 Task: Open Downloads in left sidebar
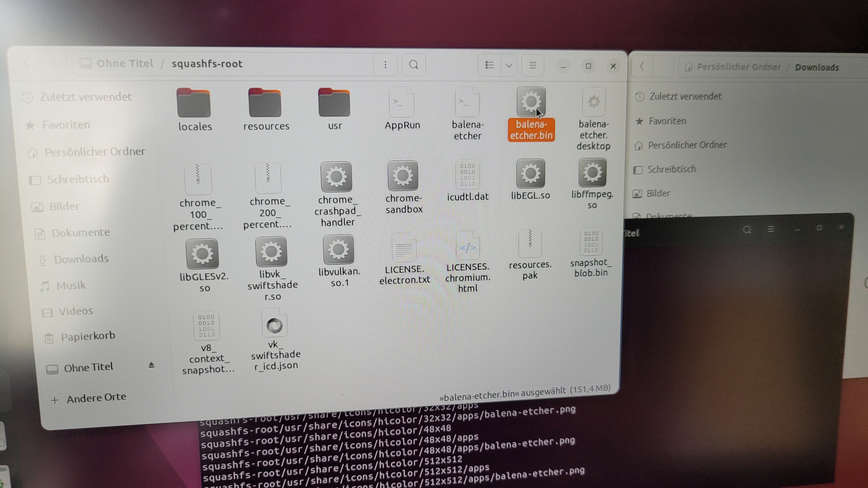pos(81,259)
